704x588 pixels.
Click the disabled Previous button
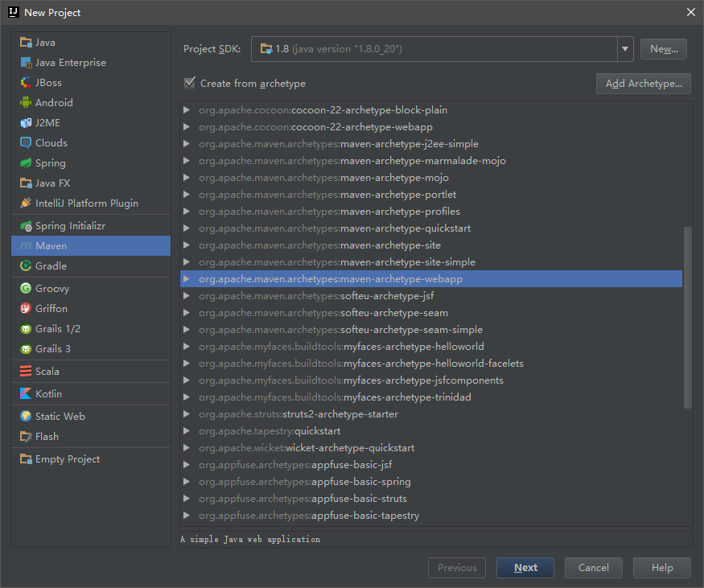point(457,568)
